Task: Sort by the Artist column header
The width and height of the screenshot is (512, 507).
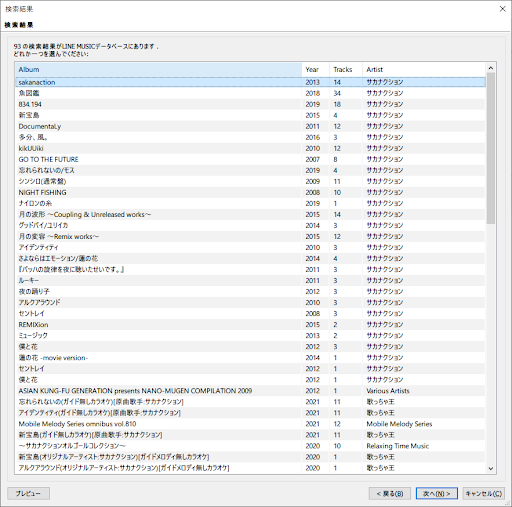Action: [424, 70]
